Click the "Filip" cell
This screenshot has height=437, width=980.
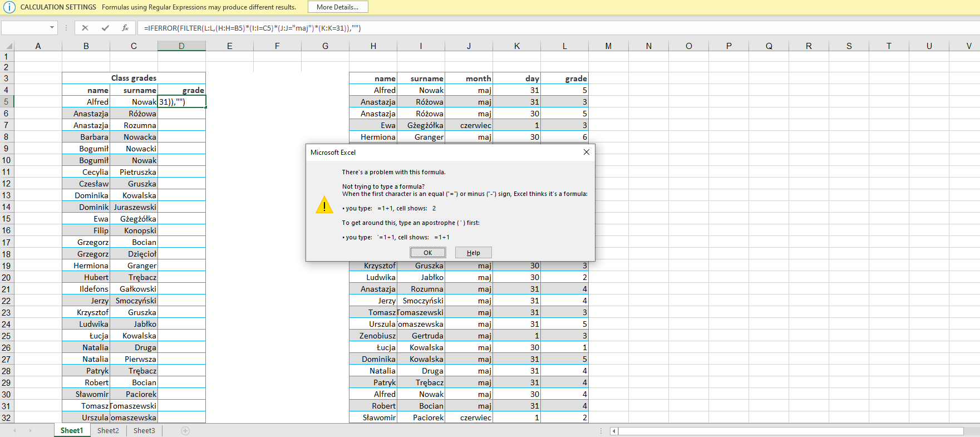(x=86, y=230)
